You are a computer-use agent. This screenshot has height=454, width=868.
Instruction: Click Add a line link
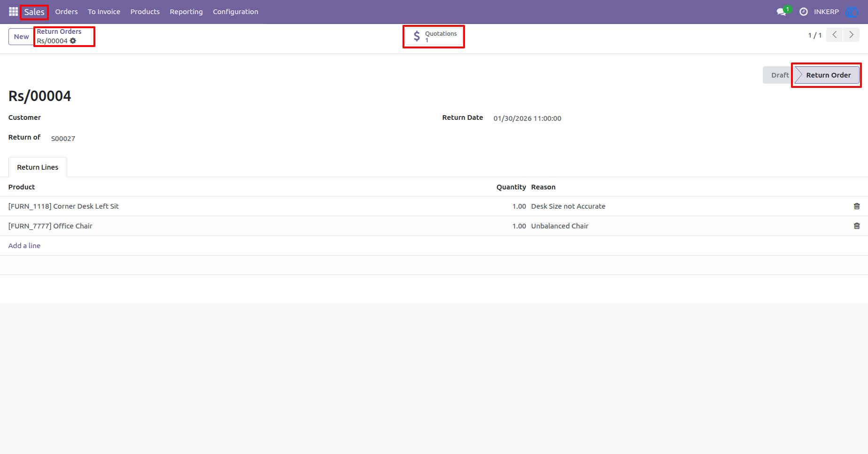(x=24, y=246)
